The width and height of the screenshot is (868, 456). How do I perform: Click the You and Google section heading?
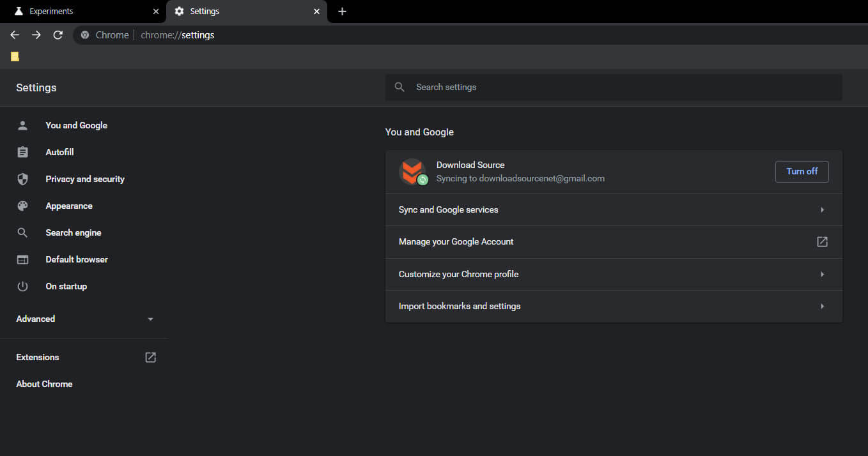click(419, 132)
